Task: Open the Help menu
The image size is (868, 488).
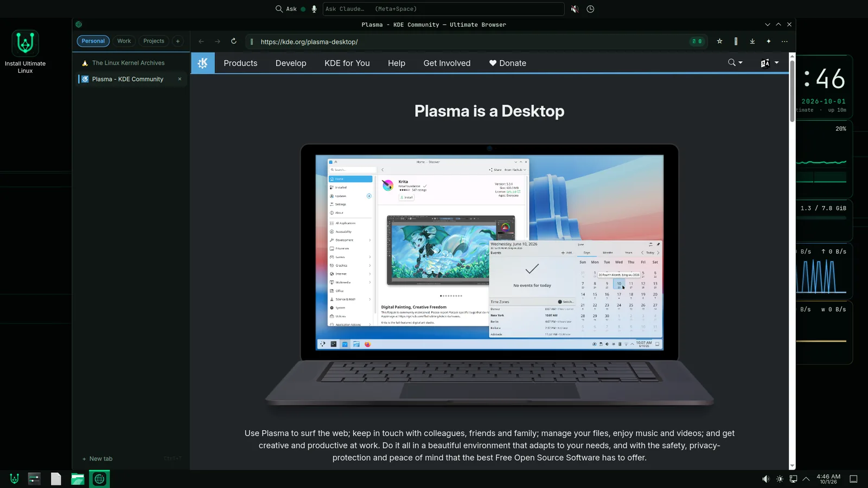Action: (x=397, y=63)
